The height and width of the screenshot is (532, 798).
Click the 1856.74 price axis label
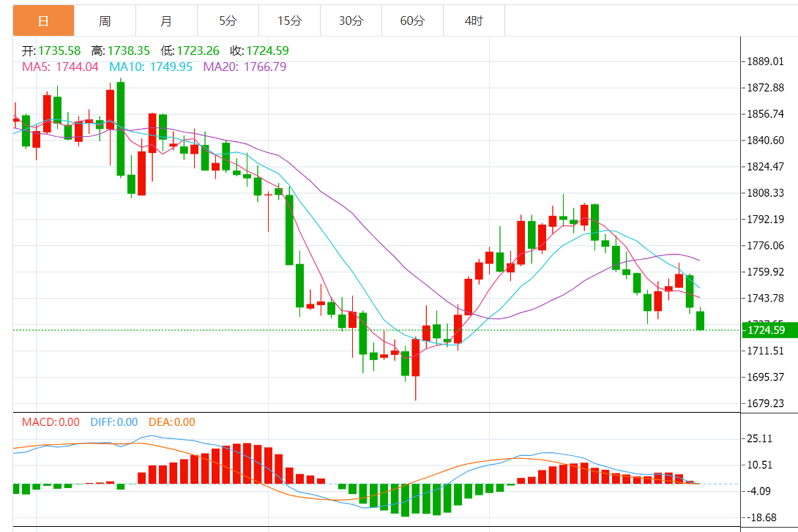765,114
